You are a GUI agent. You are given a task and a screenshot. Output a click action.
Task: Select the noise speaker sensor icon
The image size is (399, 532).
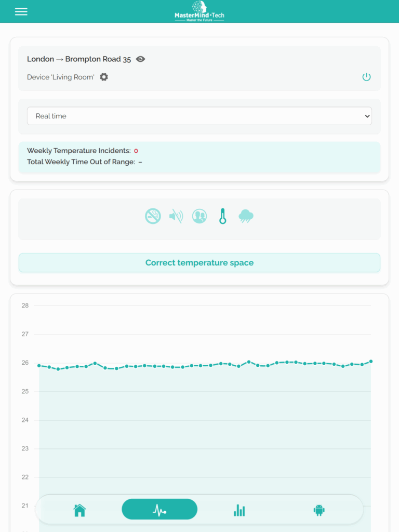(x=176, y=216)
